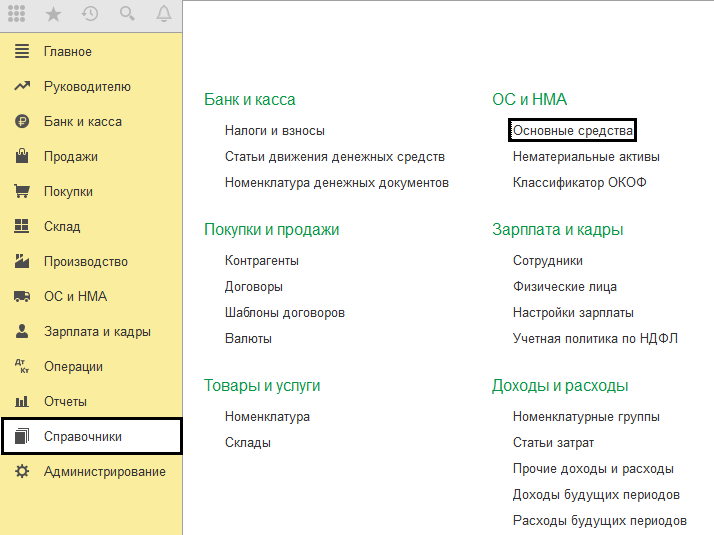The width and height of the screenshot is (714, 535).
Task: Click the Отчеты bar chart icon
Action: click(22, 401)
